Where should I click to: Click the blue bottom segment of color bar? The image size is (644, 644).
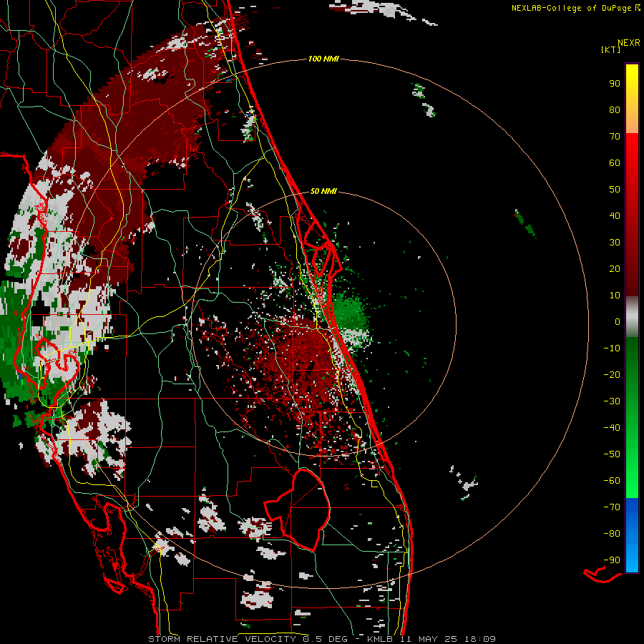[x=632, y=535]
